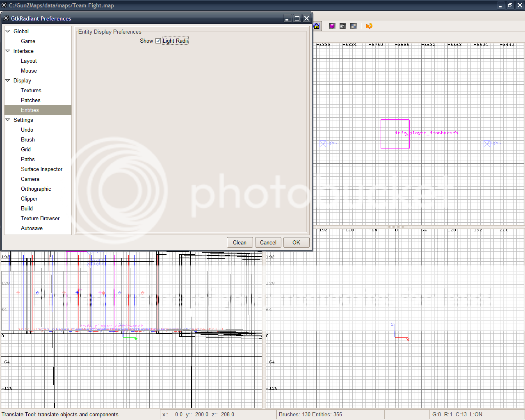Select Surface Inspector in preferences list
Viewport: 525px width, 420px height.
(41, 169)
